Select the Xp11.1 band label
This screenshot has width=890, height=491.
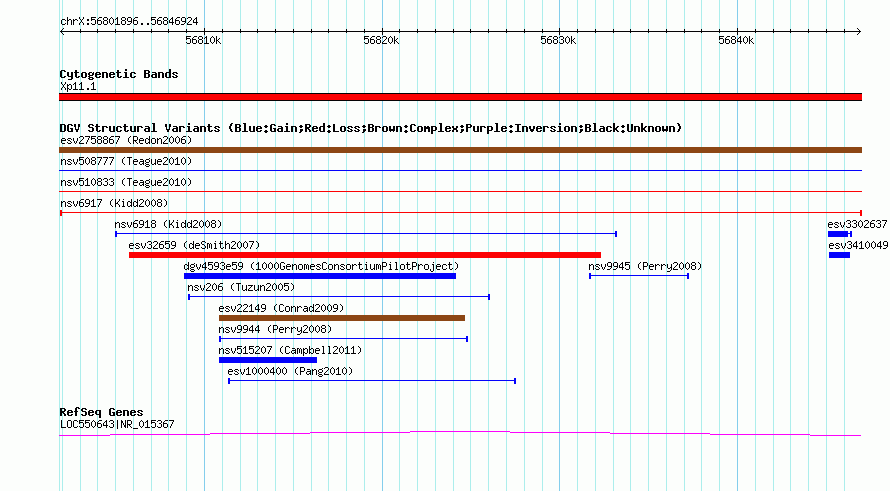pos(78,87)
